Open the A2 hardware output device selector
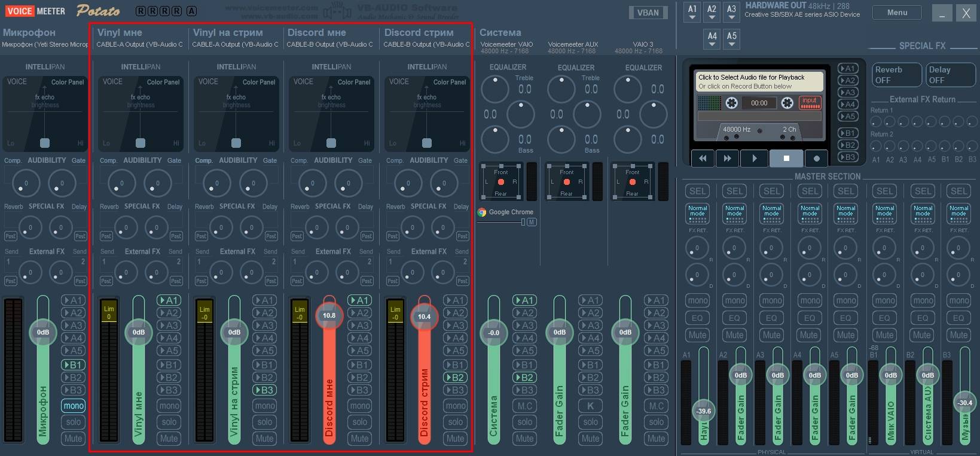The image size is (980, 456). (x=712, y=12)
